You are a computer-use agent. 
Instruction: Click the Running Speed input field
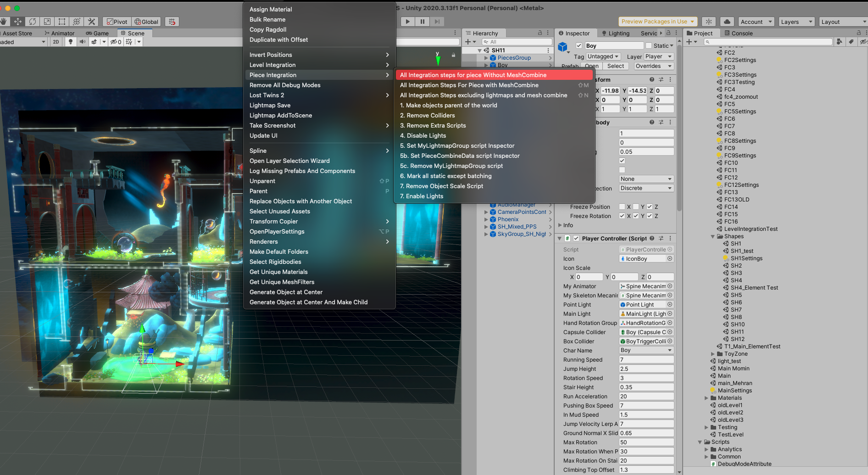(x=646, y=359)
